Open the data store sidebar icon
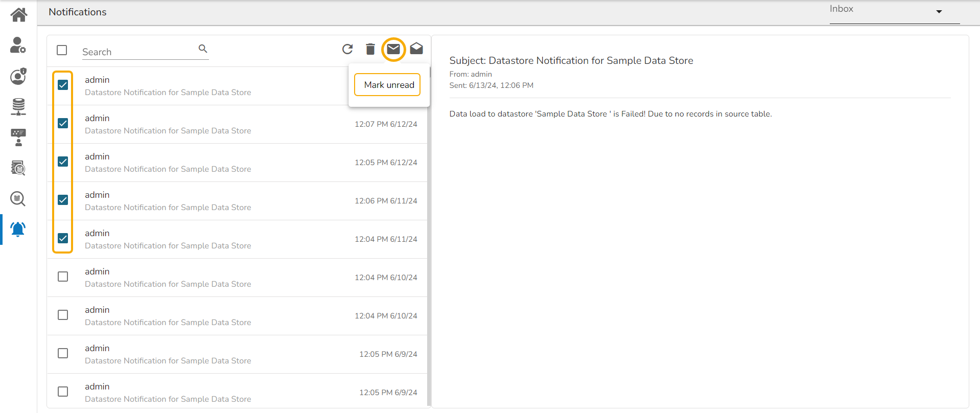Image resolution: width=980 pixels, height=413 pixels. coord(18,106)
